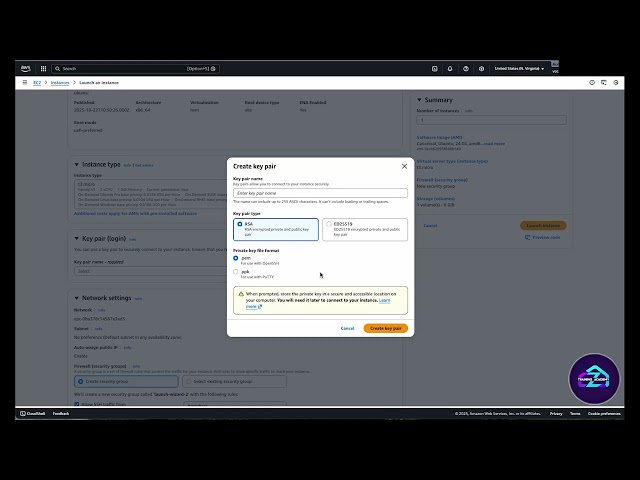Image resolution: width=640 pixels, height=480 pixels.
Task: Open CloudShell in the footer
Action: [33, 413]
